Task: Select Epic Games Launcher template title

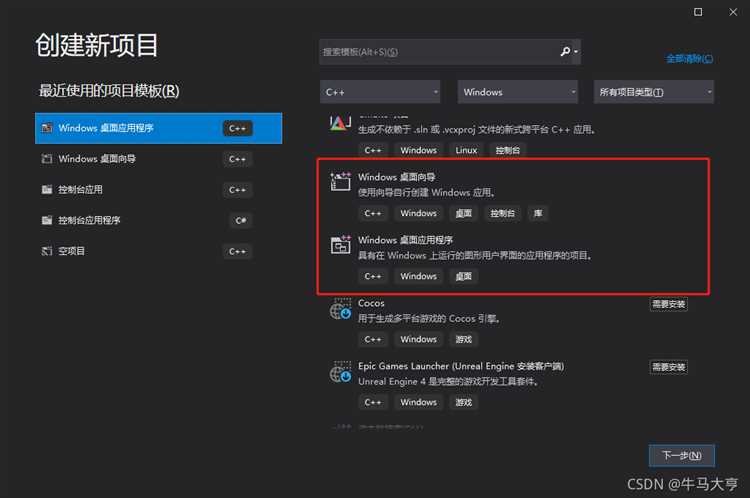Action: click(461, 366)
